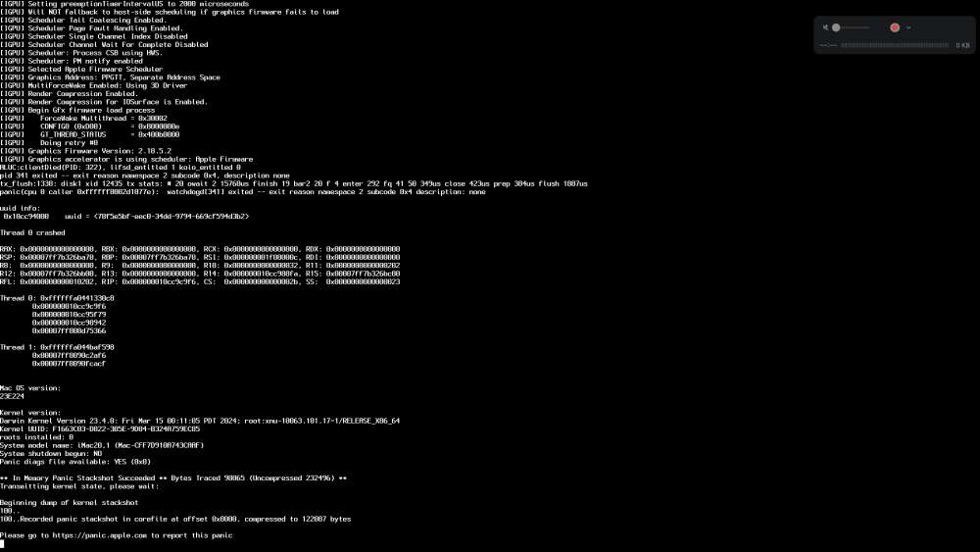Select the register line starting with "R8:"
The image size is (980, 552).
coord(200,265)
